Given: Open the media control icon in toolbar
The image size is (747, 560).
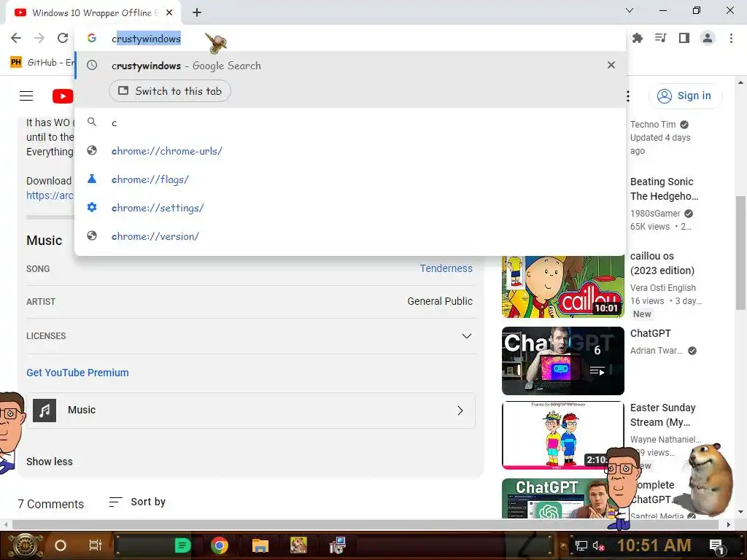Looking at the screenshot, I should (661, 38).
